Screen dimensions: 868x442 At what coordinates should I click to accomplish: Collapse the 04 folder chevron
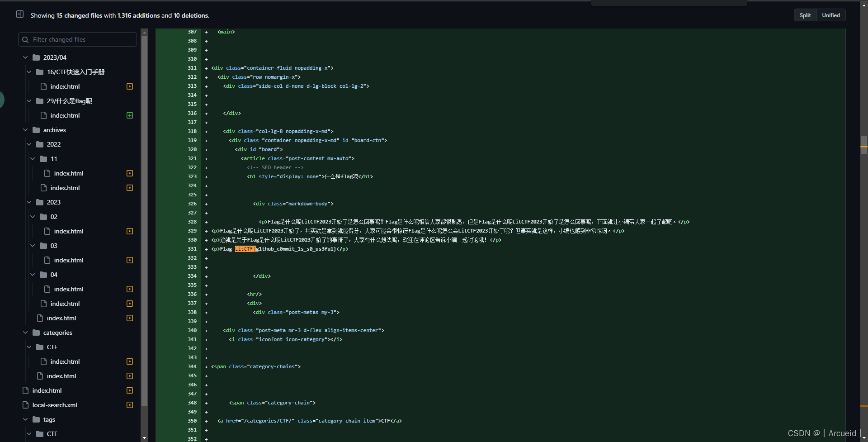tap(33, 275)
